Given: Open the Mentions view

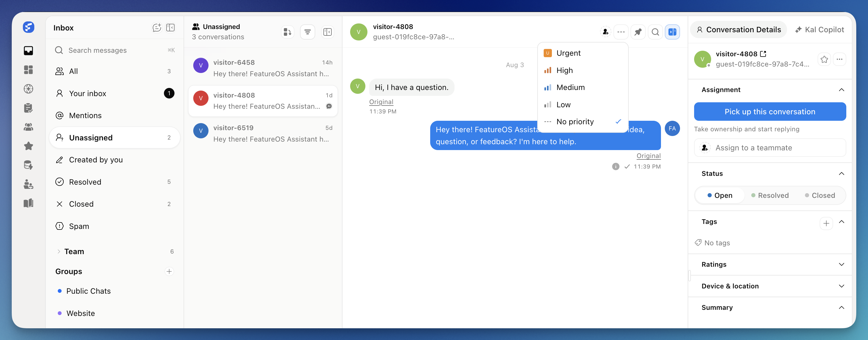Looking at the screenshot, I should coord(115,115).
